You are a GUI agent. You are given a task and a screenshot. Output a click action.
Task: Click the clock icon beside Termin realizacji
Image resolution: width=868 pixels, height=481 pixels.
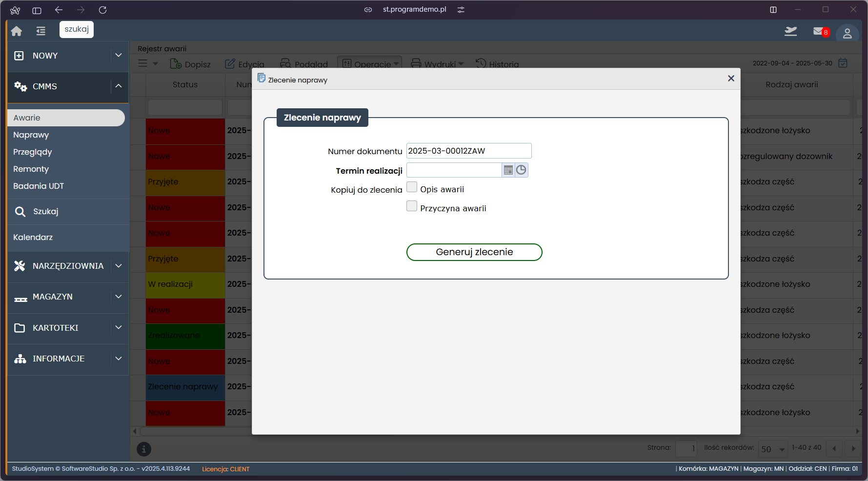point(521,170)
